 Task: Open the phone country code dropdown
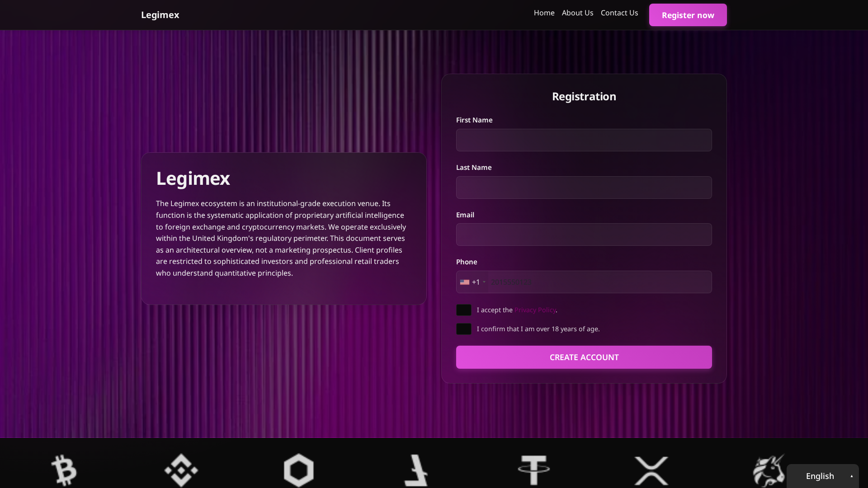[x=473, y=282]
